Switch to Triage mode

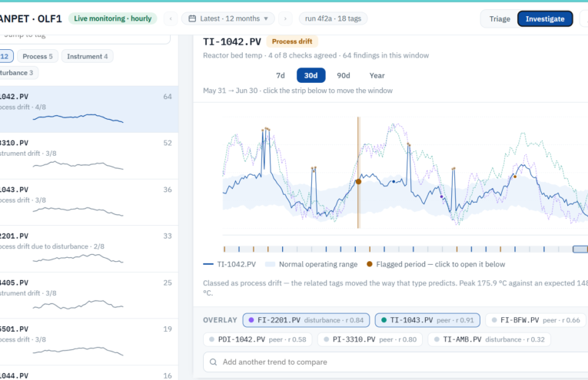coord(500,18)
